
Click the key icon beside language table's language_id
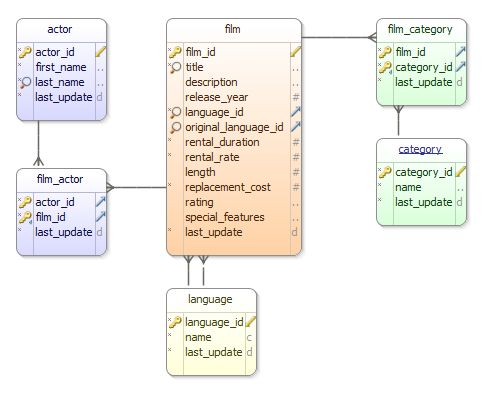(x=175, y=322)
